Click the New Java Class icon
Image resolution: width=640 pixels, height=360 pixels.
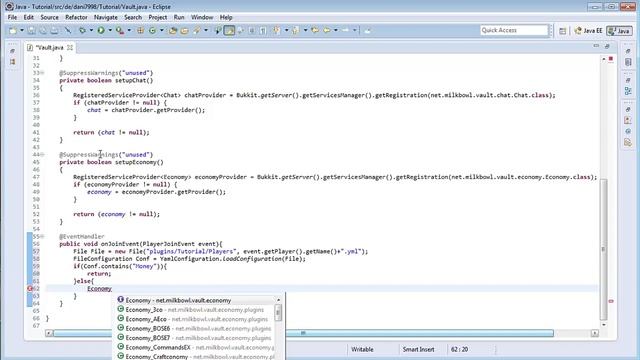(x=153, y=31)
